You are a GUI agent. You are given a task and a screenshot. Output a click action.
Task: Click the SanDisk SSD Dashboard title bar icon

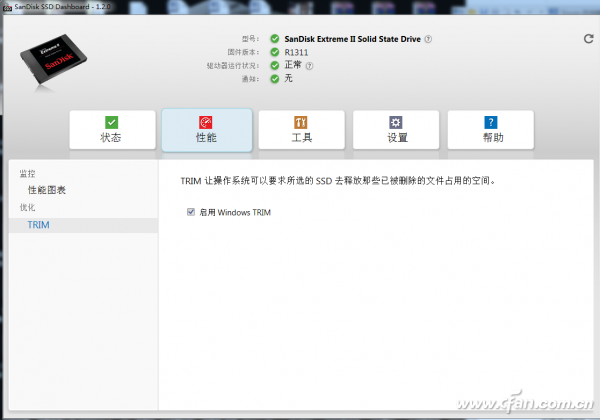pyautogui.click(x=7, y=7)
